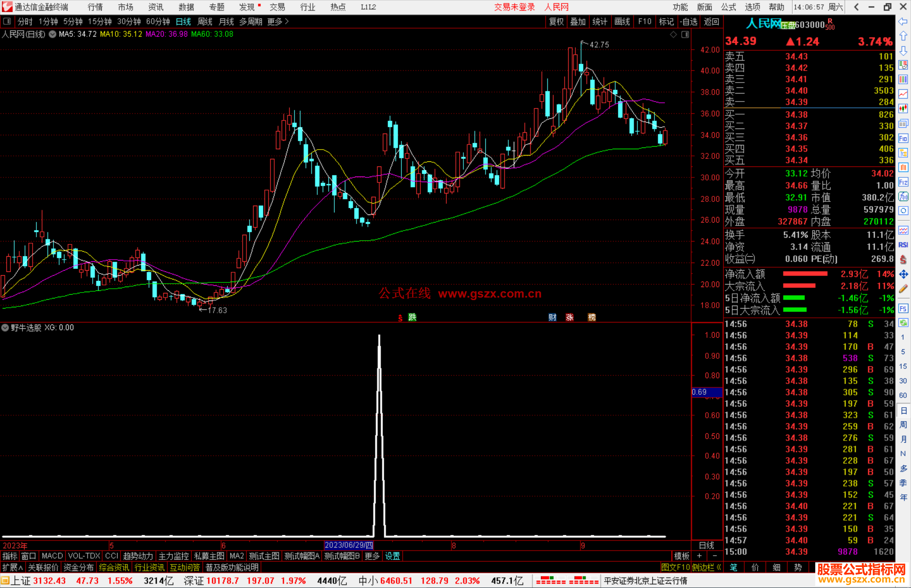This screenshot has height=588, width=911.
Task: Click the four-way move arrows icon
Action: pos(903,274)
